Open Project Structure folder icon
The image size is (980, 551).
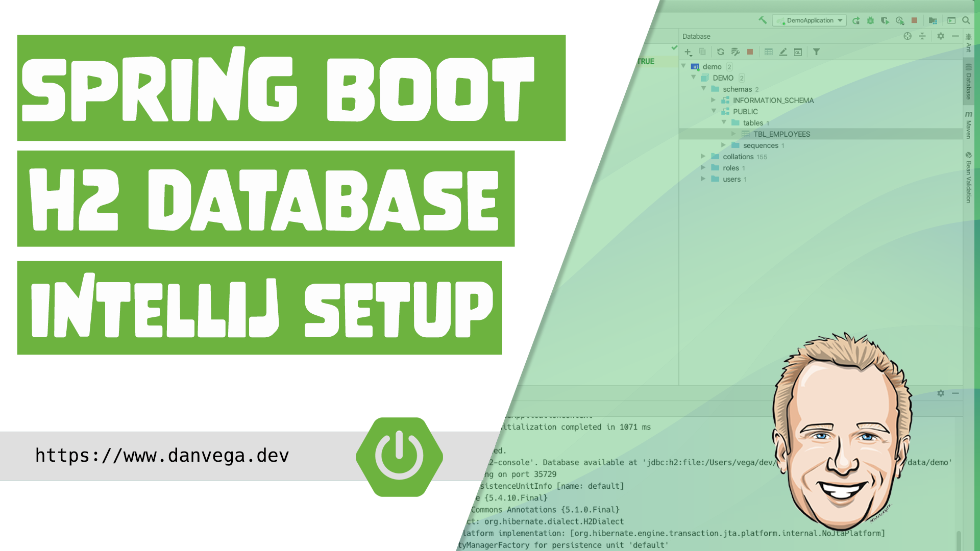coord(933,20)
